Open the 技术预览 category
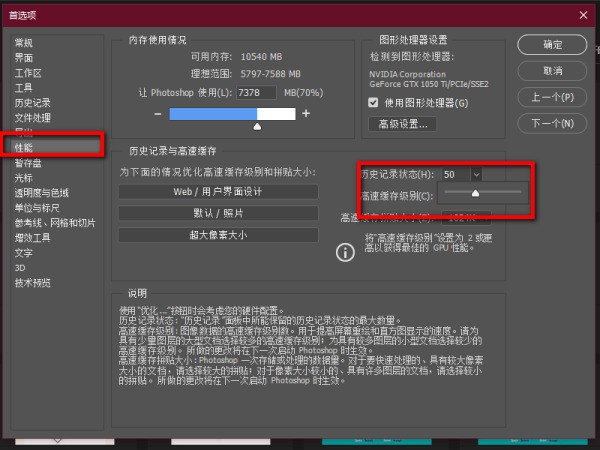Viewport: 600px width, 450px height. click(x=33, y=283)
